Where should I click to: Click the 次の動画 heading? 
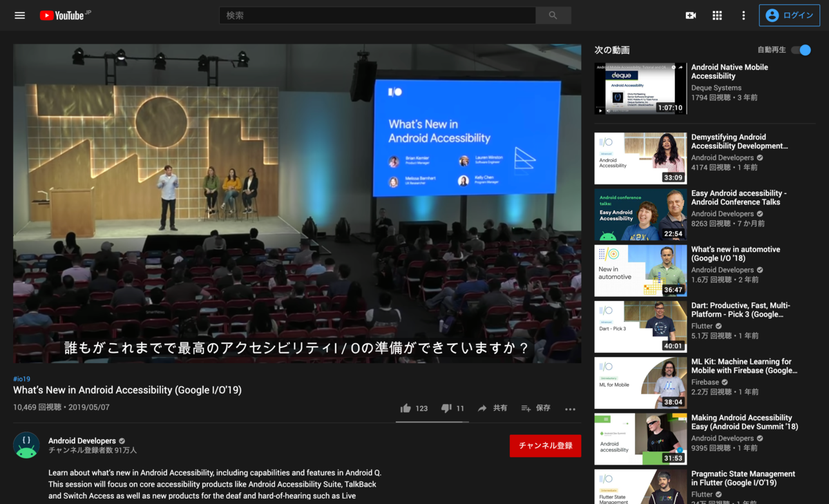[x=612, y=50]
